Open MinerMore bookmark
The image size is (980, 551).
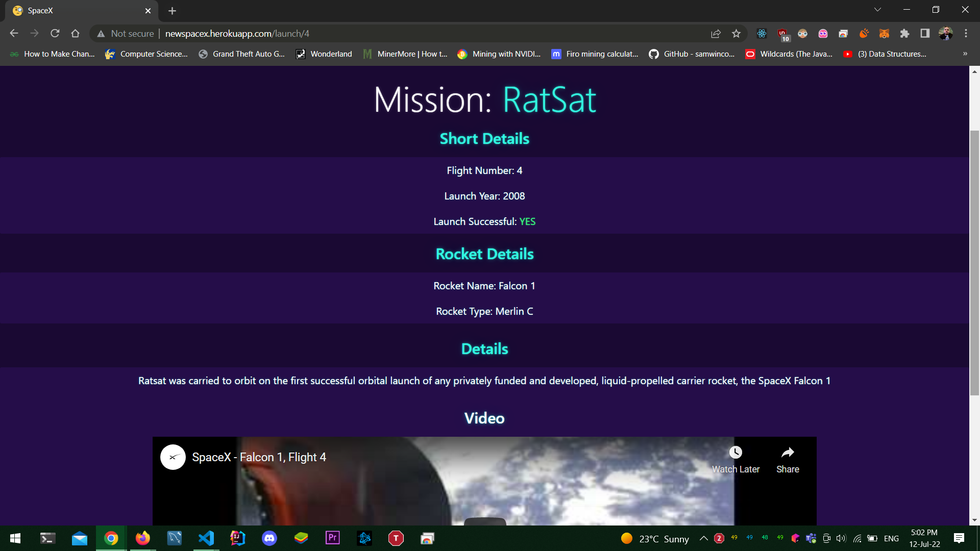[x=405, y=54]
